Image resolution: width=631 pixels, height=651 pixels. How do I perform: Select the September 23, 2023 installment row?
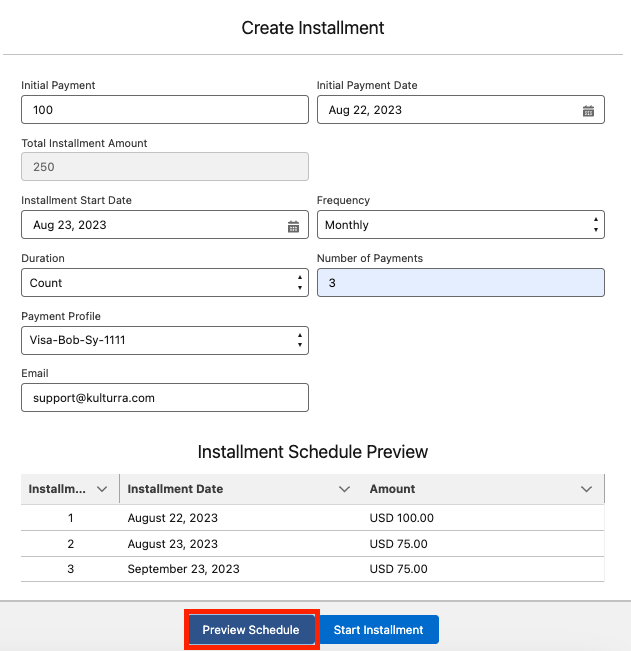183,569
